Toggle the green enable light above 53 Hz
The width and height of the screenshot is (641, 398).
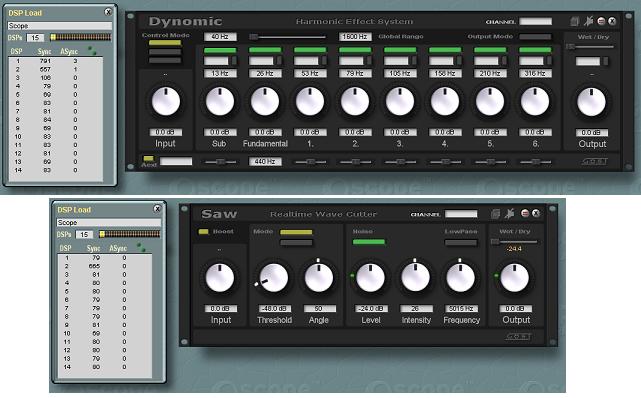click(310, 50)
